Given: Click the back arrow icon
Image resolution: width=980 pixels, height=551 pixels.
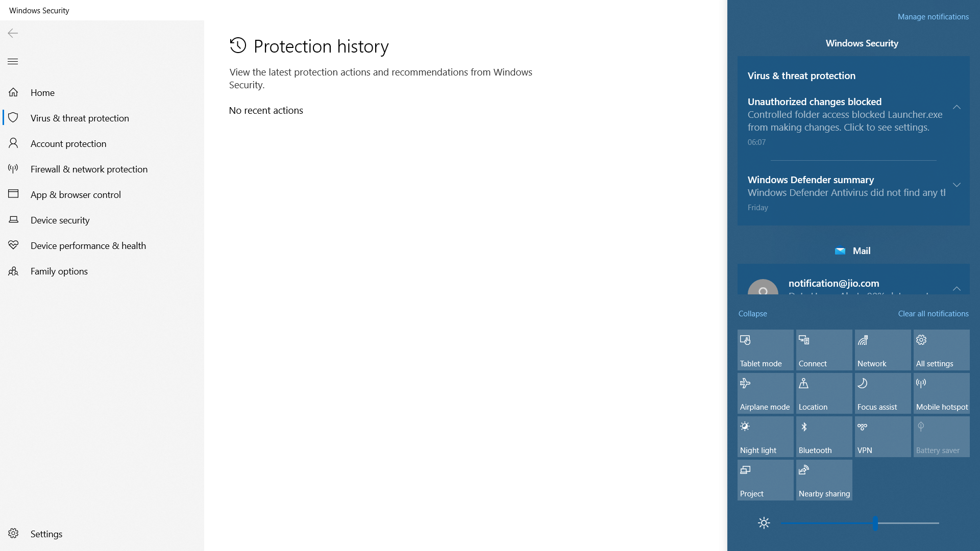Looking at the screenshot, I should tap(13, 33).
